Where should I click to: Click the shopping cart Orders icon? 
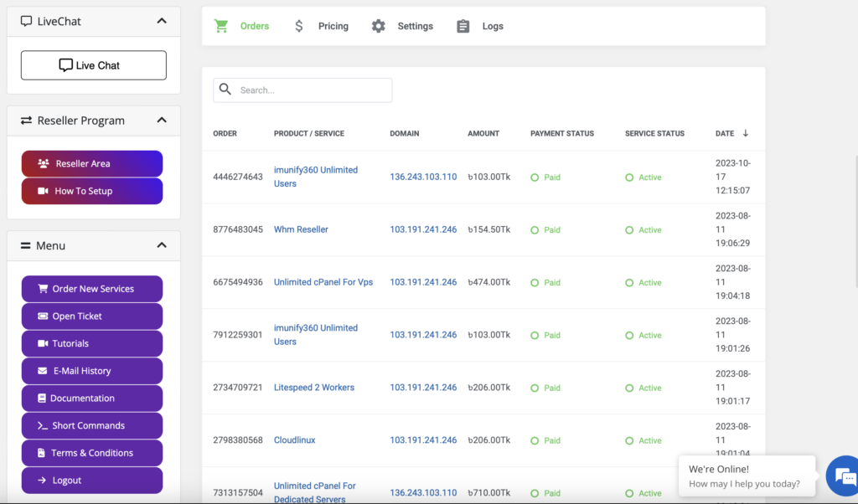coord(221,26)
